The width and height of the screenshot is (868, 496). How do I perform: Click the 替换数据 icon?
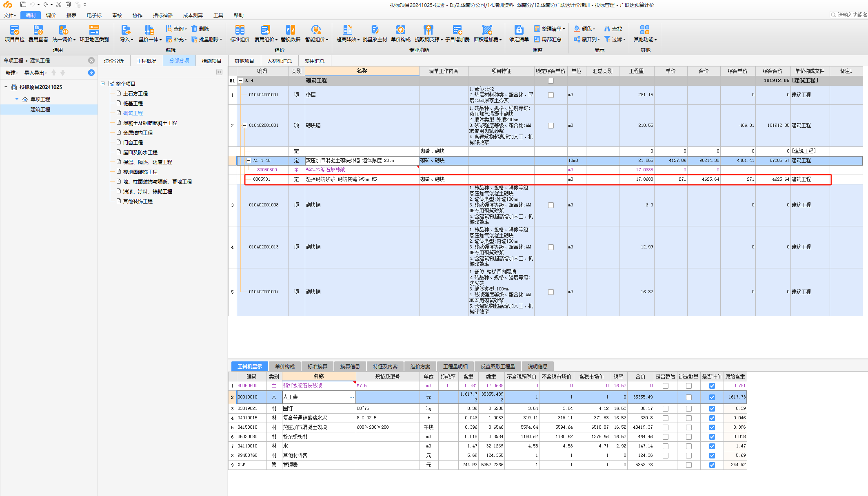click(x=291, y=30)
